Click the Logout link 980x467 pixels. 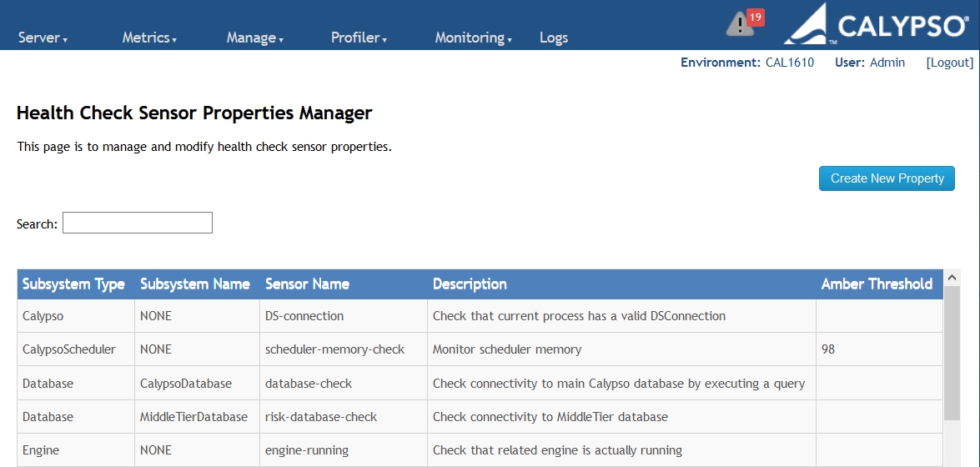[x=949, y=63]
